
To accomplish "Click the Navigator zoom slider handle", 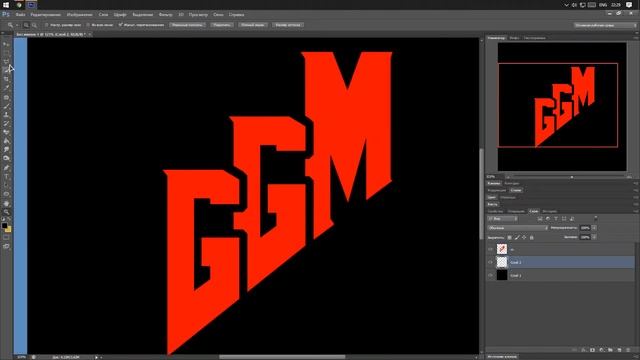I will (572, 177).
